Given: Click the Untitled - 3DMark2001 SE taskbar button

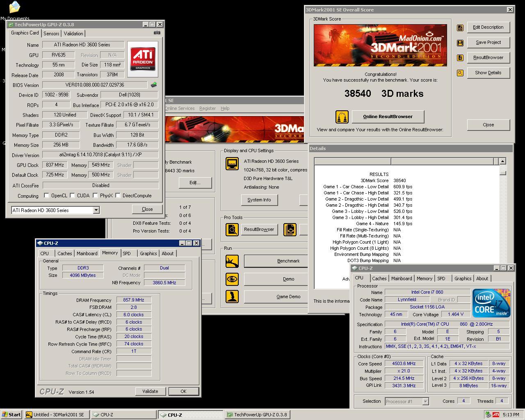Looking at the screenshot, I should (x=57, y=415).
